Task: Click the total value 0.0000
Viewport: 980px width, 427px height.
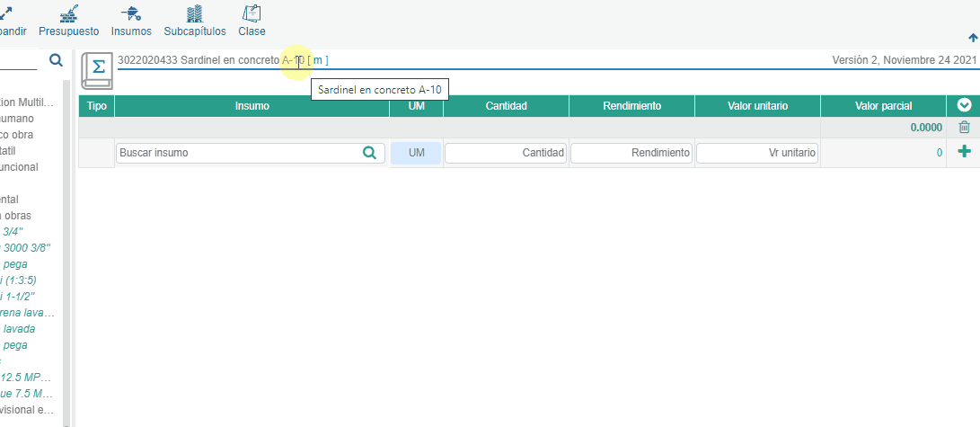Action: pyautogui.click(x=926, y=128)
